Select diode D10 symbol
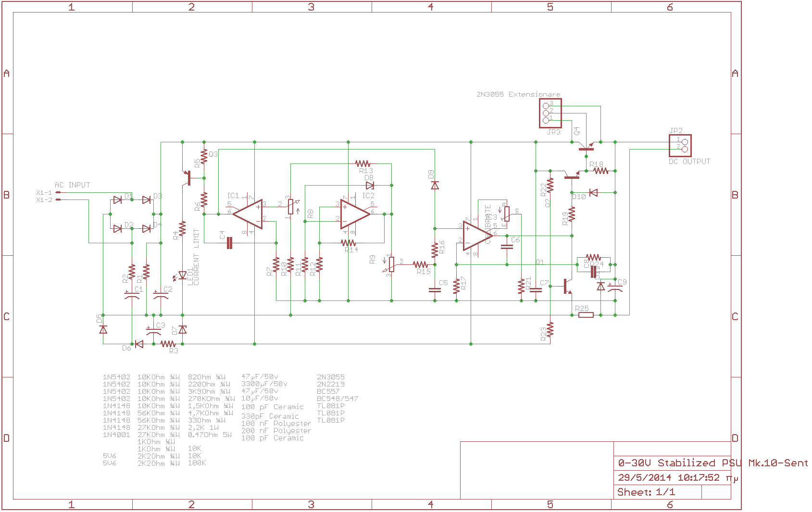Screen dimensions: 812x512 (x=593, y=192)
